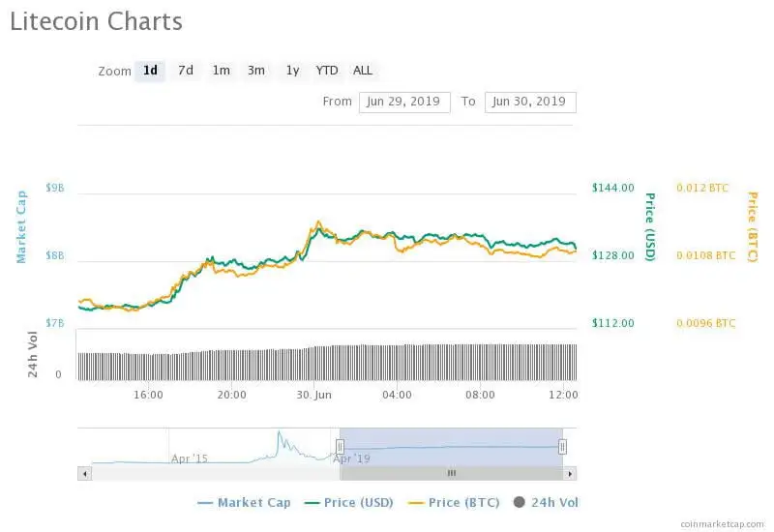The height and width of the screenshot is (532, 774).
Task: Select the YTD zoom range
Action: point(327,71)
